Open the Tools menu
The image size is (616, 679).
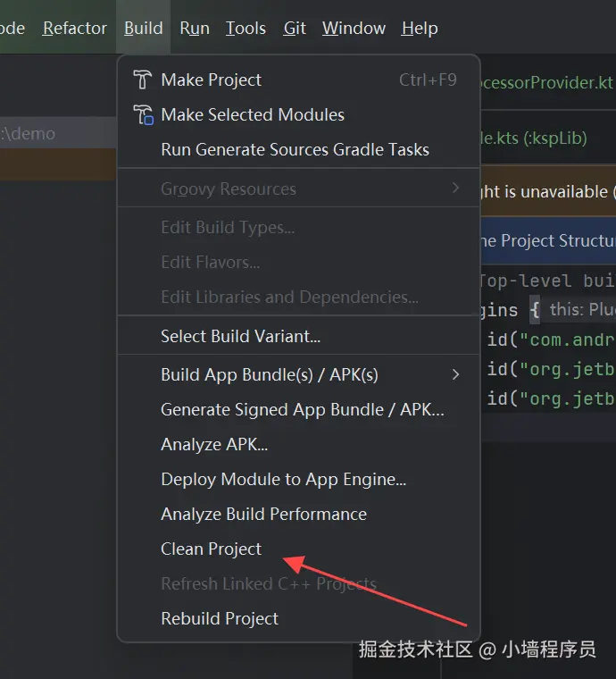[x=246, y=29]
